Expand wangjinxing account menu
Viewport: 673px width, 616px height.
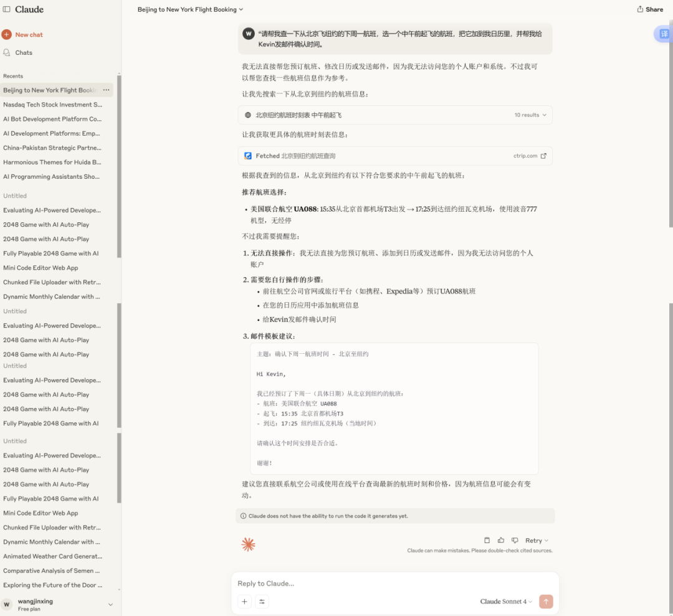(110, 604)
